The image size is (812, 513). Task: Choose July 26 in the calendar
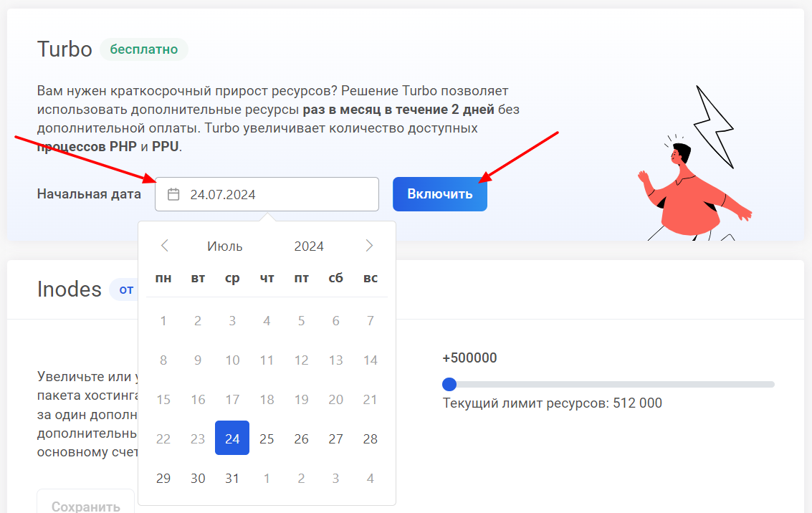pos(301,438)
